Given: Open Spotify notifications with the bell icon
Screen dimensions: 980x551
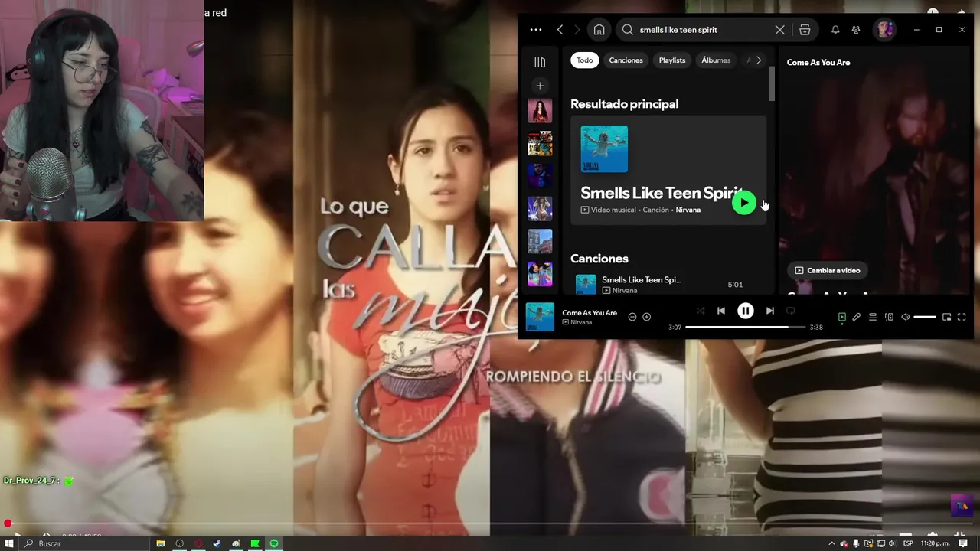Looking at the screenshot, I should click(835, 30).
